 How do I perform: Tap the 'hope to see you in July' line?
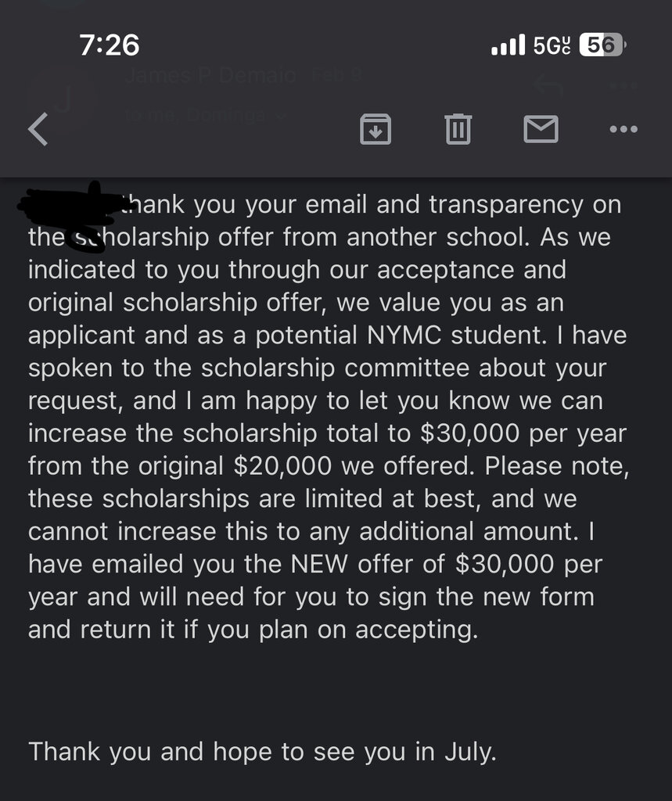click(x=354, y=752)
